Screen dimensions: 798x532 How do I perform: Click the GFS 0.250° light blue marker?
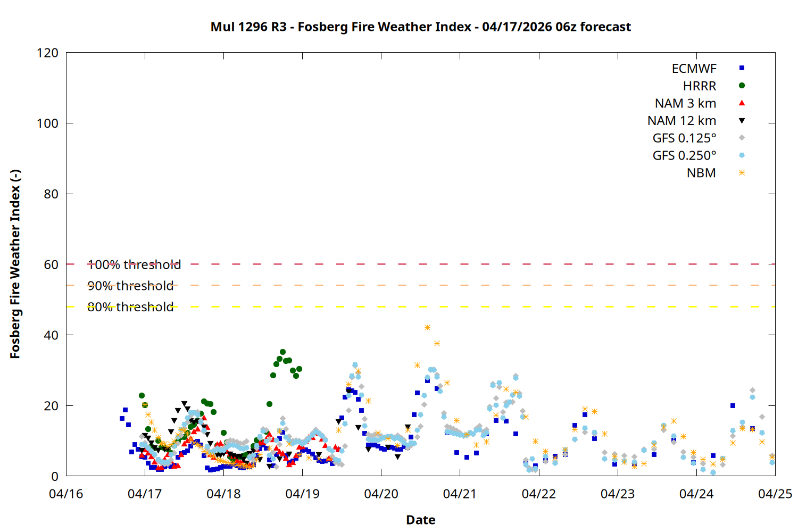coord(742,155)
